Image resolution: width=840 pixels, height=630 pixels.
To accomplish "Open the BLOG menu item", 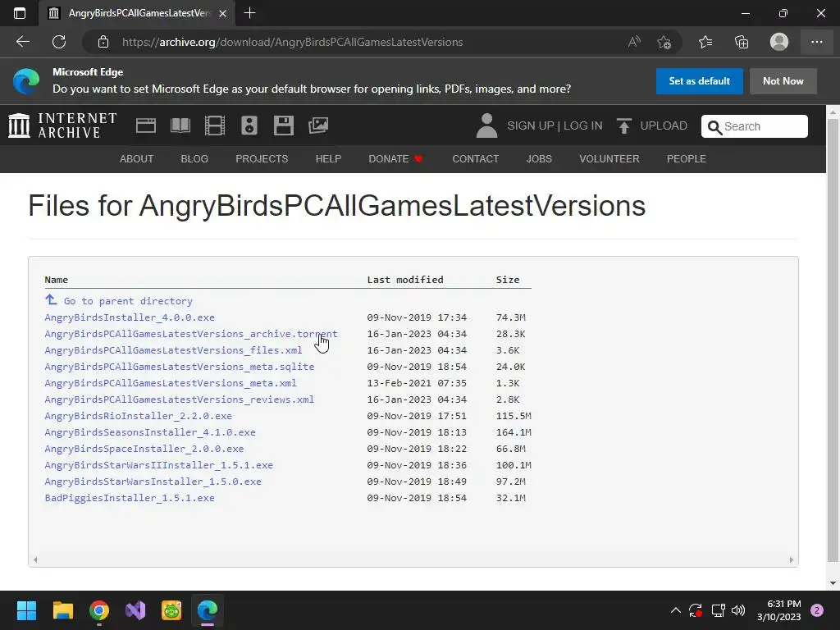I will (x=194, y=159).
